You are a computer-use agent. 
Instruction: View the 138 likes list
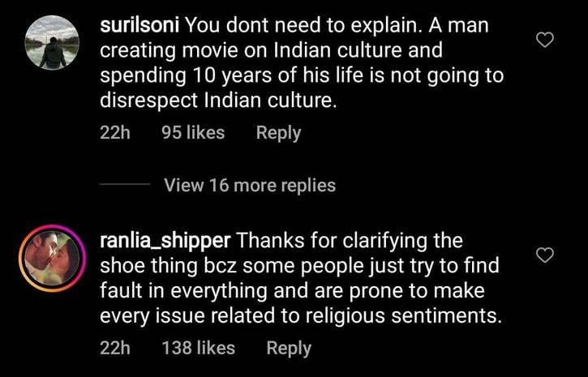click(x=198, y=348)
